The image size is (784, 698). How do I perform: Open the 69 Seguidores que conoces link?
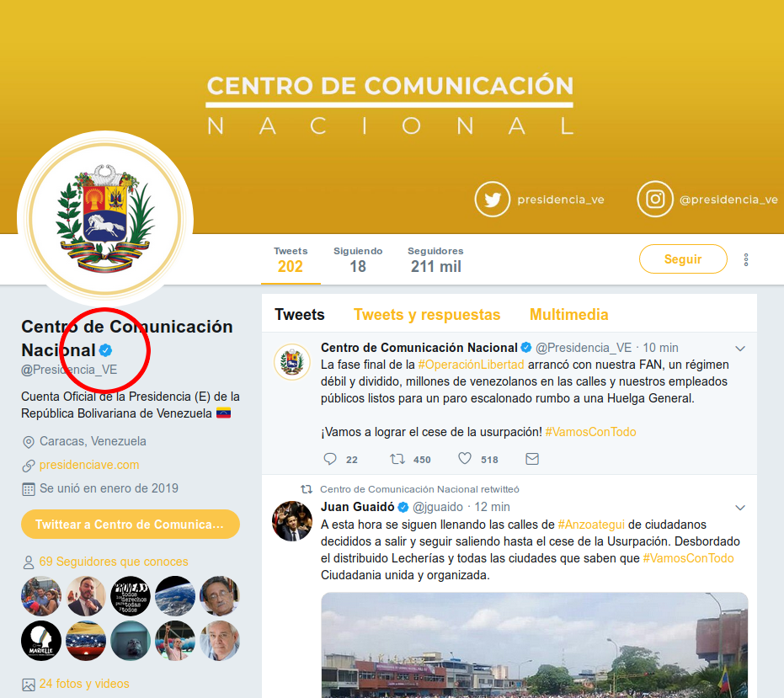(x=114, y=562)
